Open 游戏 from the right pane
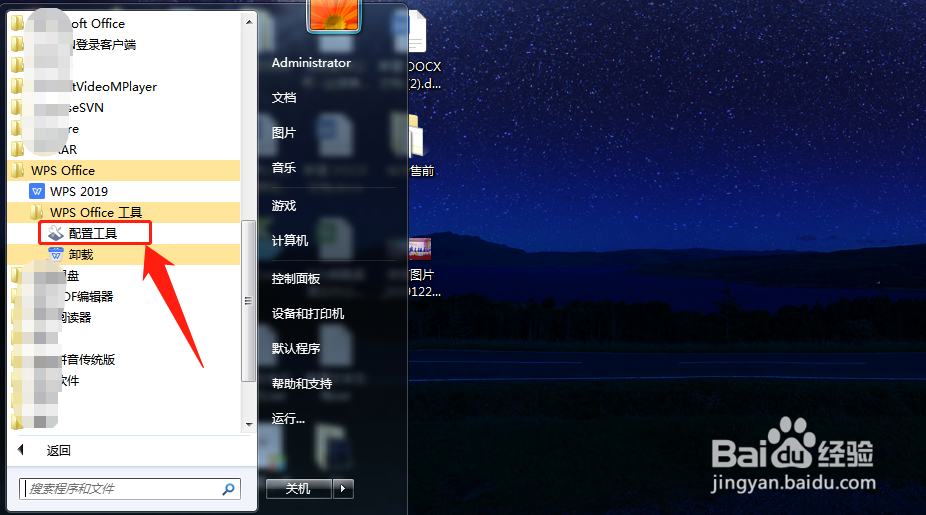Screen dimensions: 926x515 tap(284, 206)
